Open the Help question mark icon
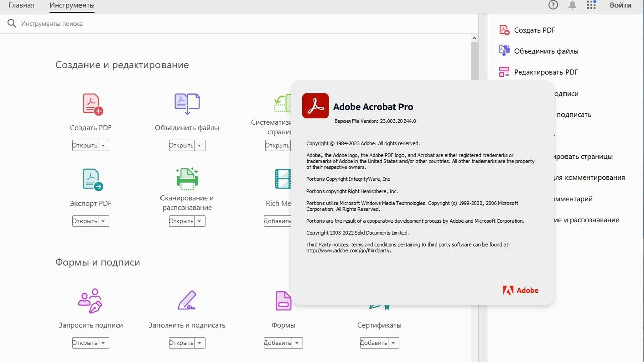644x362 pixels. pyautogui.click(x=553, y=5)
